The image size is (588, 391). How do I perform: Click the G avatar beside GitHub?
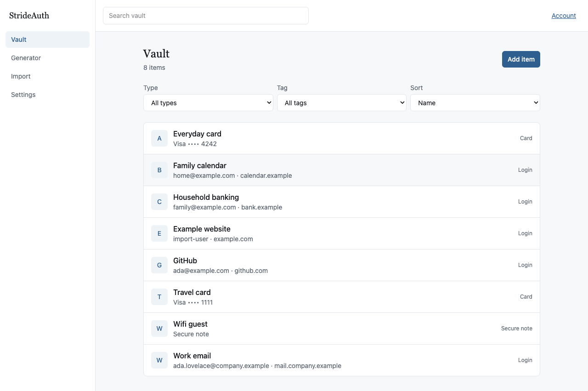pos(159,265)
